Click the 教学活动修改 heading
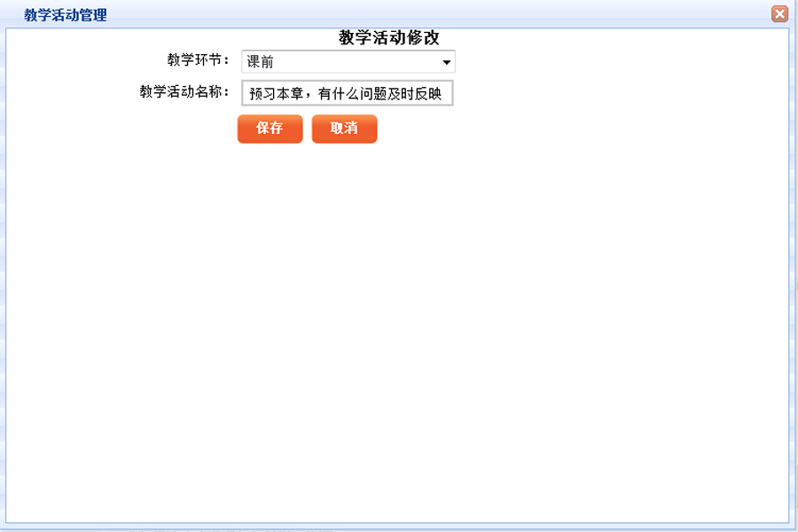This screenshot has height=532, width=798. tap(388, 37)
